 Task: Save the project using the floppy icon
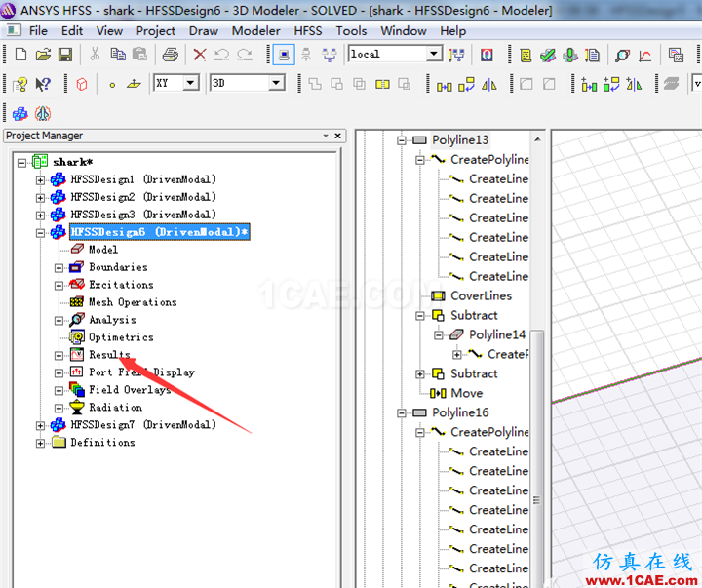tap(65, 55)
